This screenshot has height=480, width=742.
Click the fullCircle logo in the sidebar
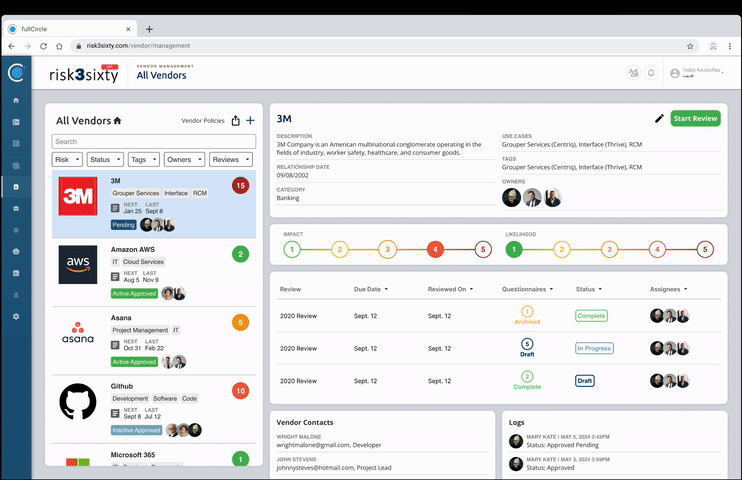tap(16, 72)
